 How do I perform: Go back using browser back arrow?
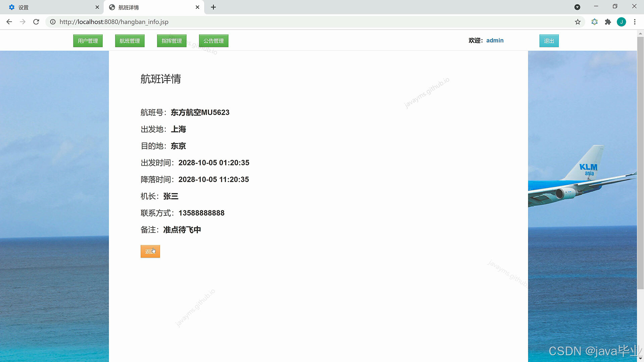[9, 22]
